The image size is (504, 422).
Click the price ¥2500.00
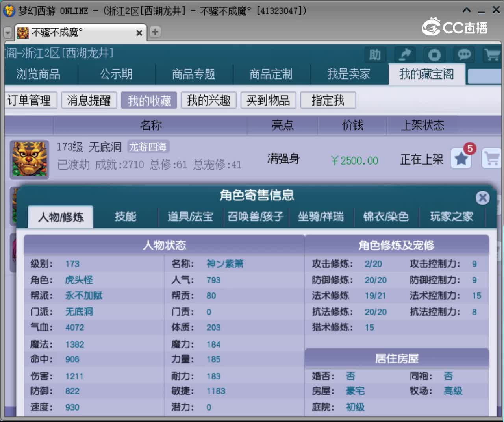tap(355, 161)
